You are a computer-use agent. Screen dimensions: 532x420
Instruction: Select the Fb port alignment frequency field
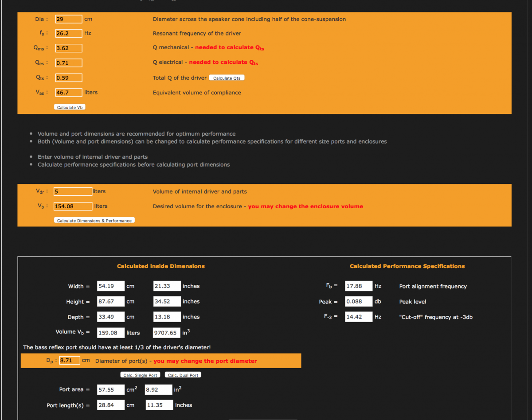pyautogui.click(x=359, y=286)
